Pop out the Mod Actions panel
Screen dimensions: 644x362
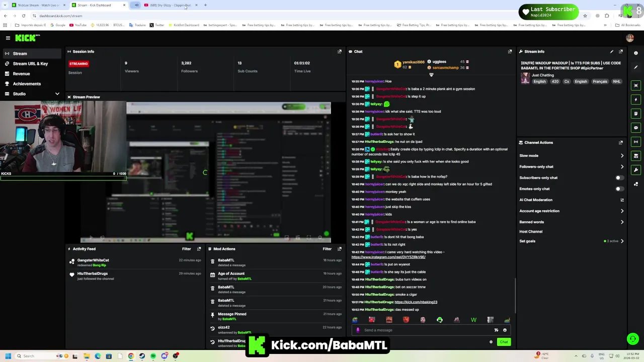[340, 249]
